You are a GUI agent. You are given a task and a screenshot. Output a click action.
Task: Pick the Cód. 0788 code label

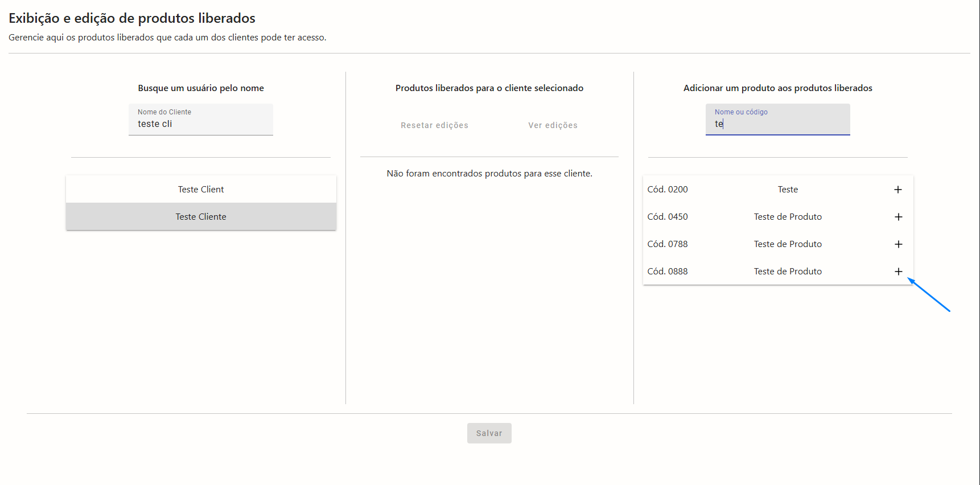(668, 244)
